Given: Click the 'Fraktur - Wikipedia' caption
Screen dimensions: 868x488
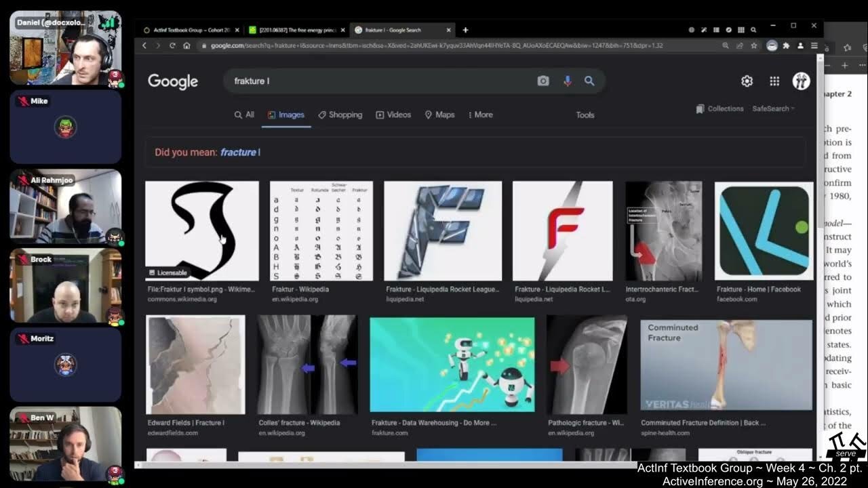Looking at the screenshot, I should (300, 289).
